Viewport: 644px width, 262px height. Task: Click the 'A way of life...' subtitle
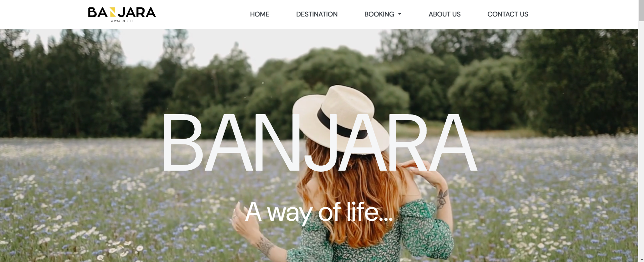click(x=319, y=212)
